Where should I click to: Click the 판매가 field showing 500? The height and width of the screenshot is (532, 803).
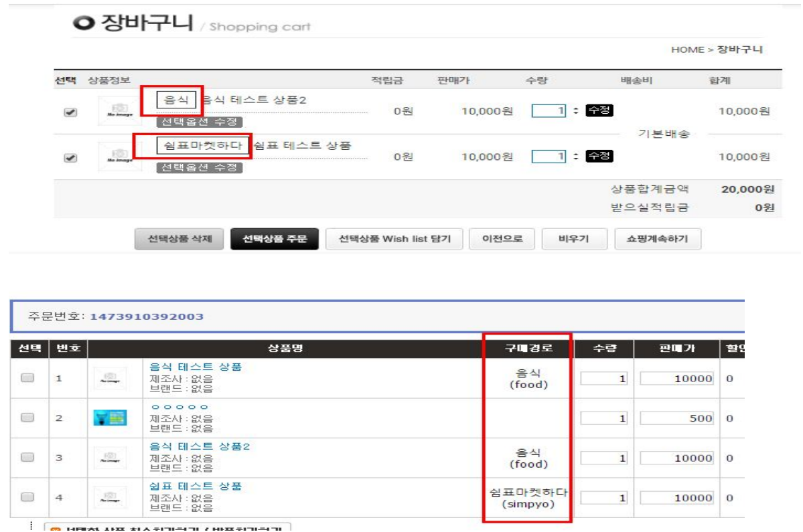[x=676, y=418]
